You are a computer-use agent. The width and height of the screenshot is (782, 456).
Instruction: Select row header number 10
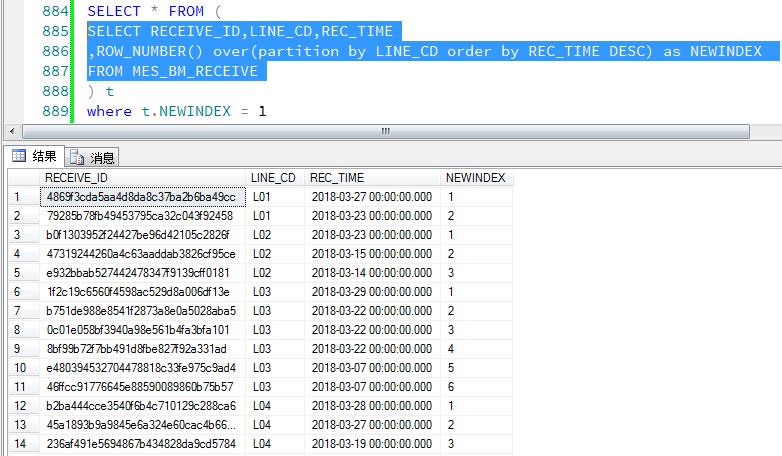(x=24, y=368)
